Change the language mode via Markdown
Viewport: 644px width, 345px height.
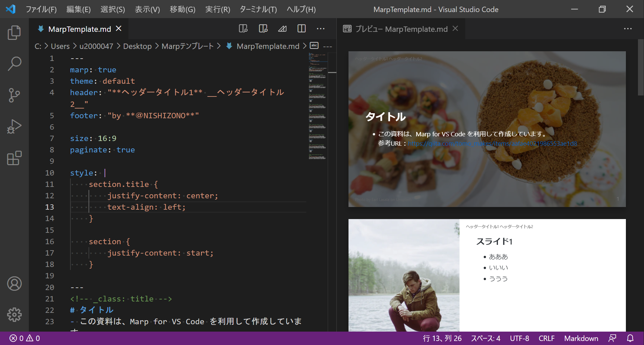coord(581,338)
